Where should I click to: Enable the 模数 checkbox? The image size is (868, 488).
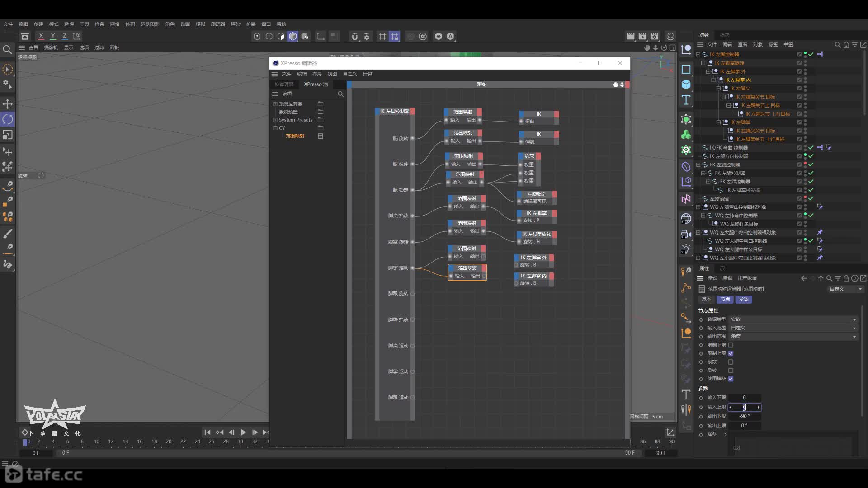pos(731,362)
